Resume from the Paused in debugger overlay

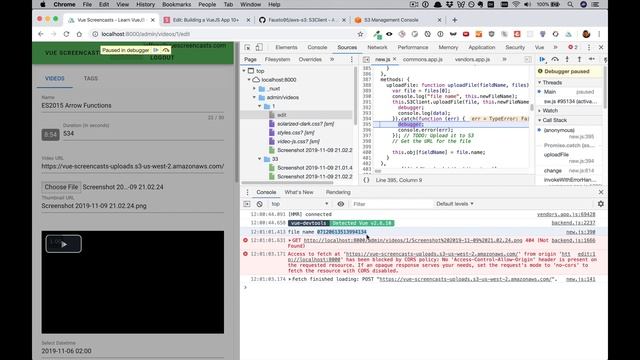tap(156, 50)
